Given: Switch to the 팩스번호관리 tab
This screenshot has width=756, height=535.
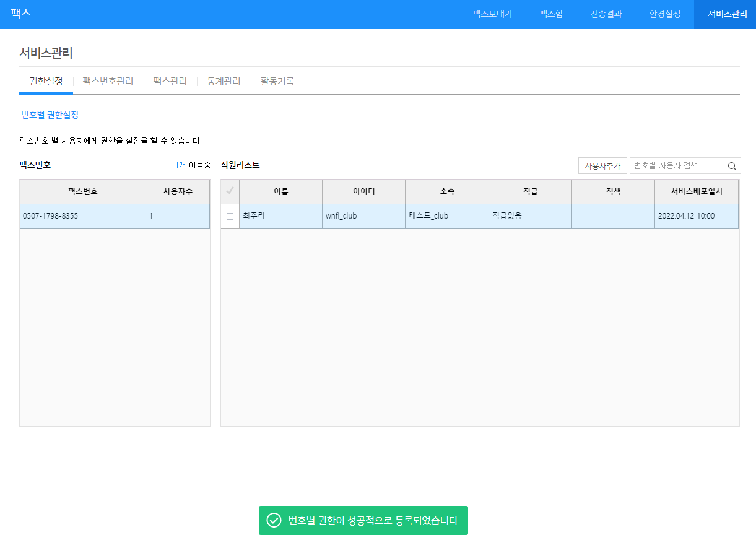Looking at the screenshot, I should pos(108,81).
